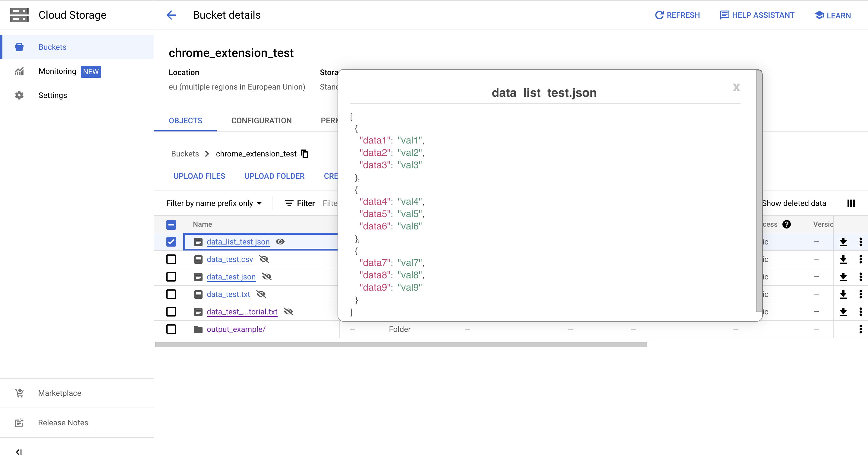868x457 pixels.
Task: Open more actions for data_test.csv
Action: [860, 260]
